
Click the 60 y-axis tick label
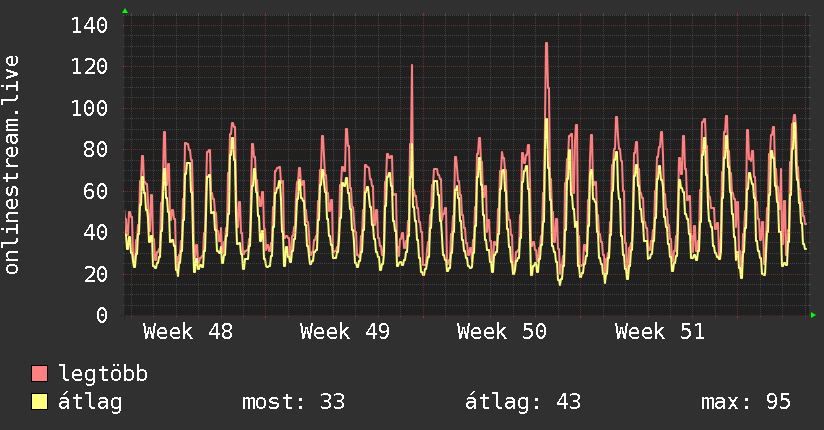click(x=95, y=191)
